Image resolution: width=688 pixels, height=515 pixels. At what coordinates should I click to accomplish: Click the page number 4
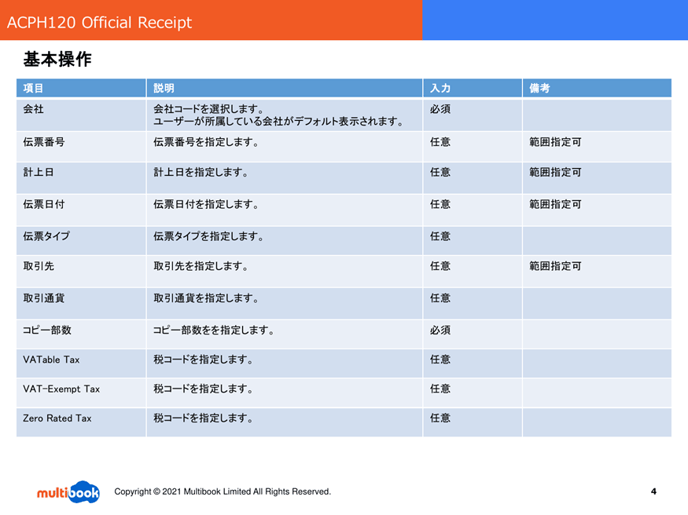tap(654, 491)
